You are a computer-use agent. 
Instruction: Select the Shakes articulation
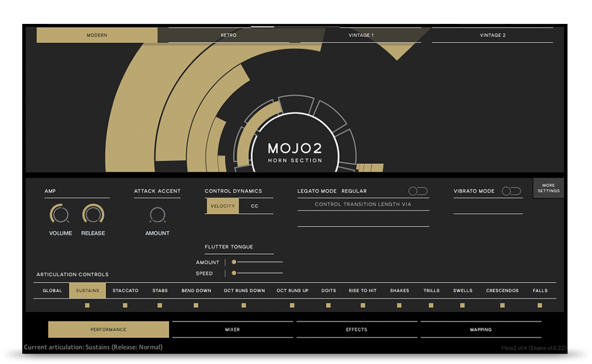click(x=400, y=291)
